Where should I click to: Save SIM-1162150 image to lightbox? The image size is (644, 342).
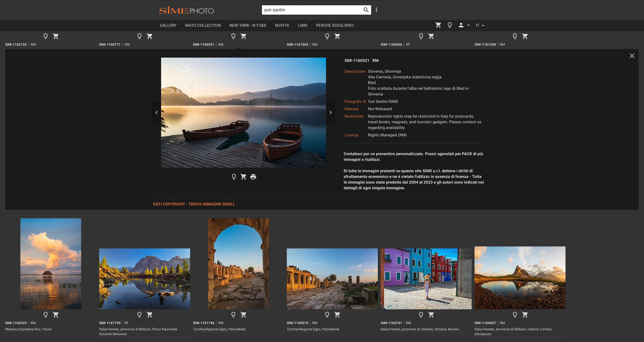tap(45, 36)
